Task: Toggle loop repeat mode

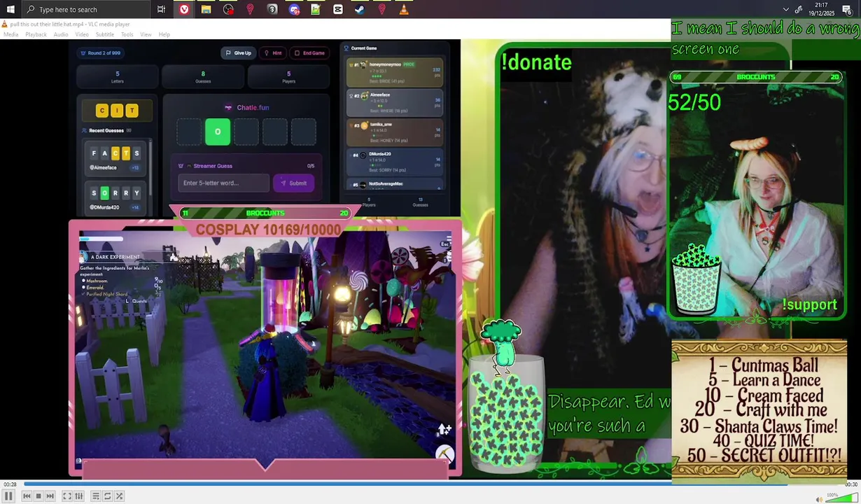Action: pos(107,496)
